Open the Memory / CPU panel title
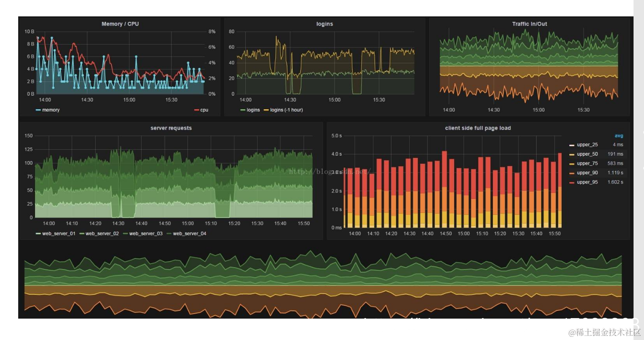Image resolution: width=644 pixels, height=340 pixels. (120, 24)
